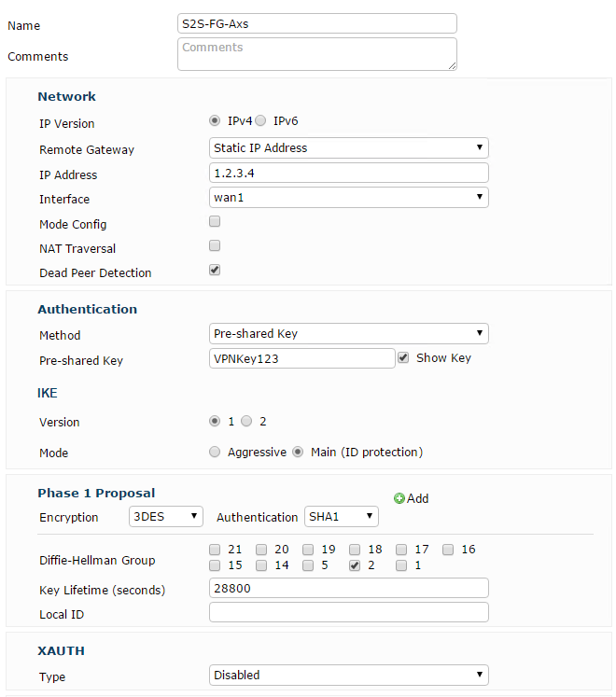Toggle the Mode Config checkbox

(215, 221)
